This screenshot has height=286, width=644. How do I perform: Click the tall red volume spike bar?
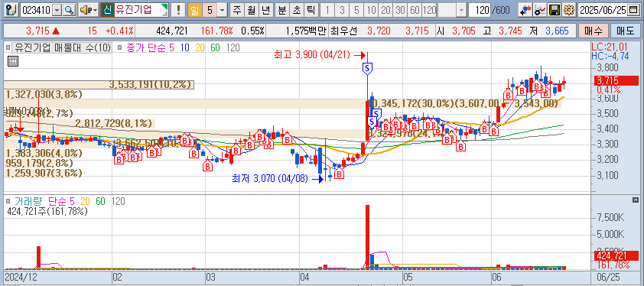368,237
